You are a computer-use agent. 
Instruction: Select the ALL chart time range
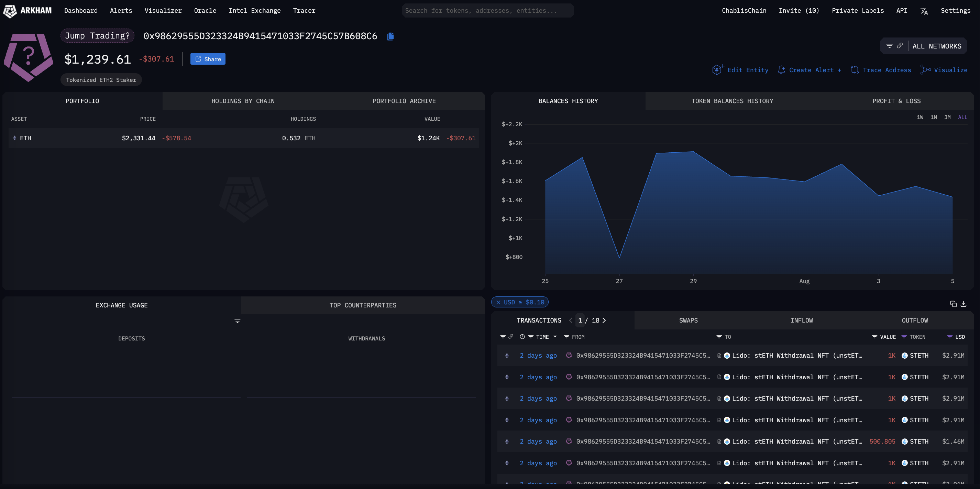coord(962,117)
